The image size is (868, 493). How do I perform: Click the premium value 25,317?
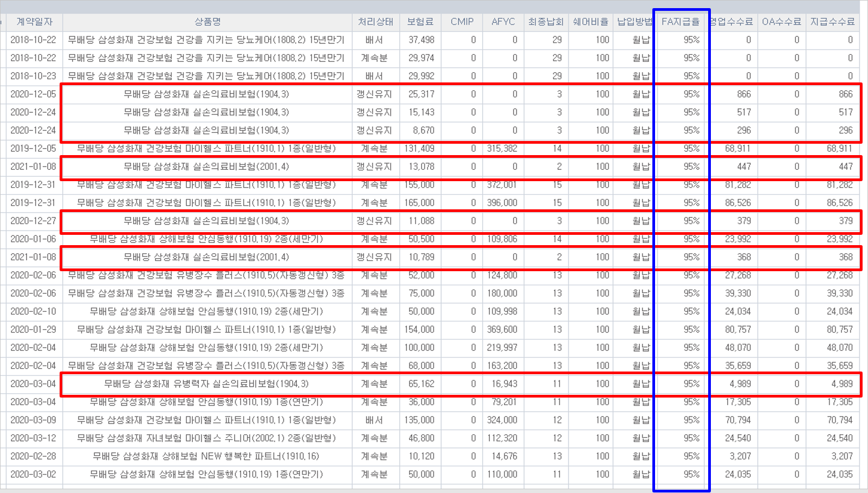click(x=421, y=94)
